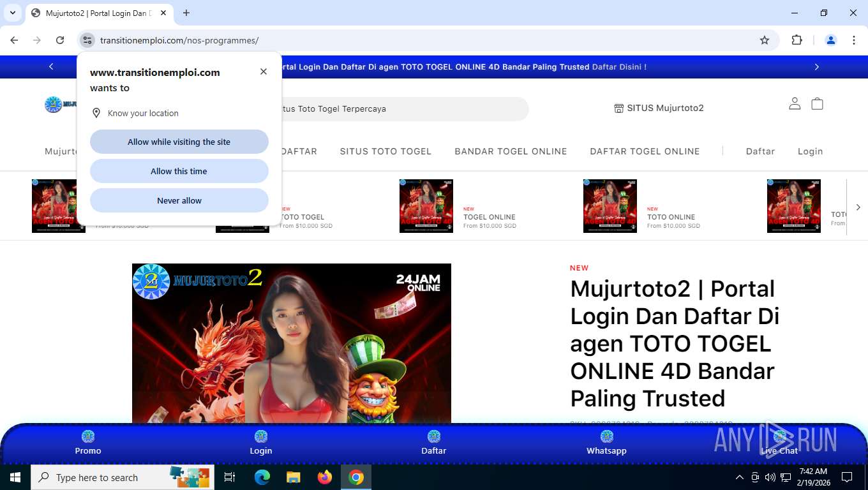This screenshot has height=490, width=868.
Task: Open site information icon in address bar
Action: coord(87,40)
